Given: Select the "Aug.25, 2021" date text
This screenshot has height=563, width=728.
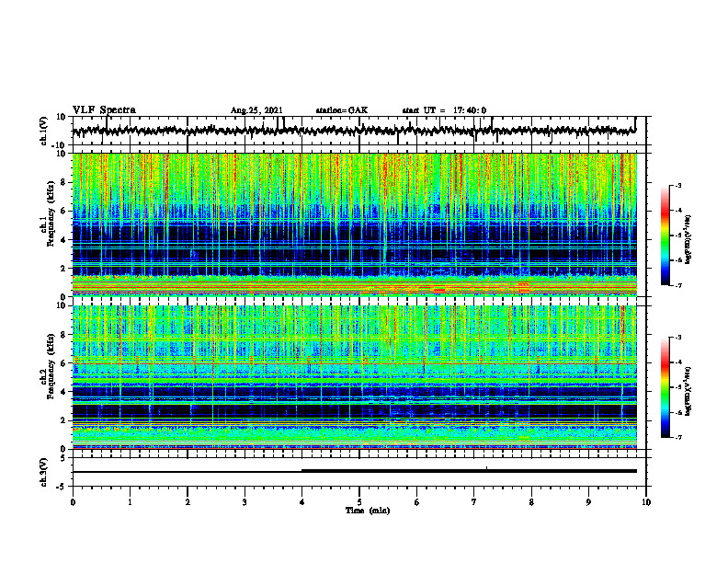Looking at the screenshot, I should click(x=256, y=110).
